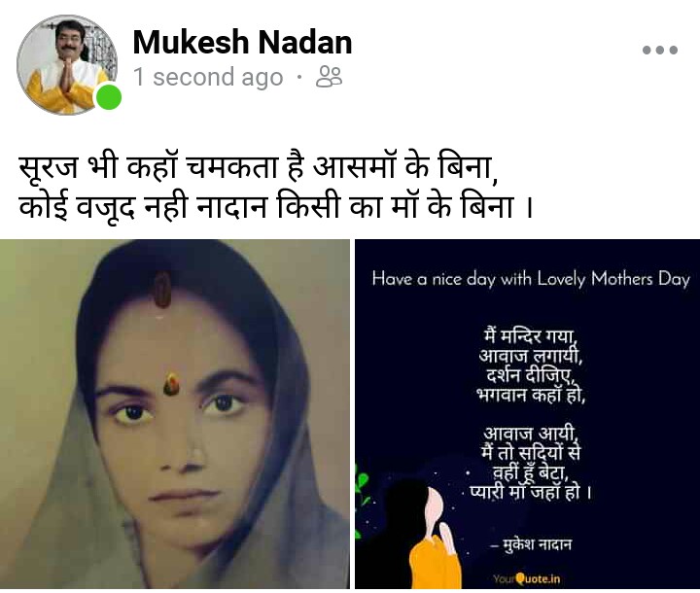Viewport: 700px width, 593px height.
Task: Click the friends audience privacy icon
Action: [329, 77]
